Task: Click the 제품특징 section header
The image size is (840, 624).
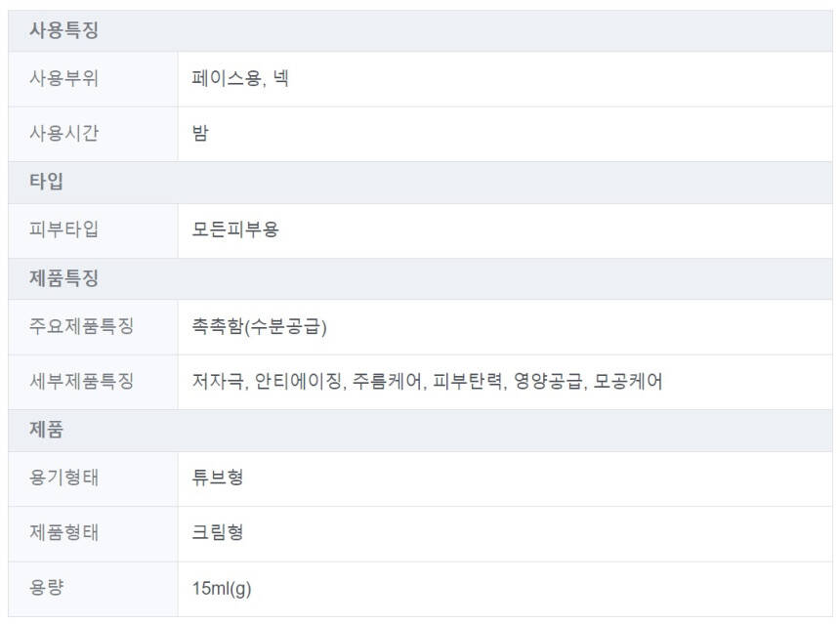Action: pos(63,279)
